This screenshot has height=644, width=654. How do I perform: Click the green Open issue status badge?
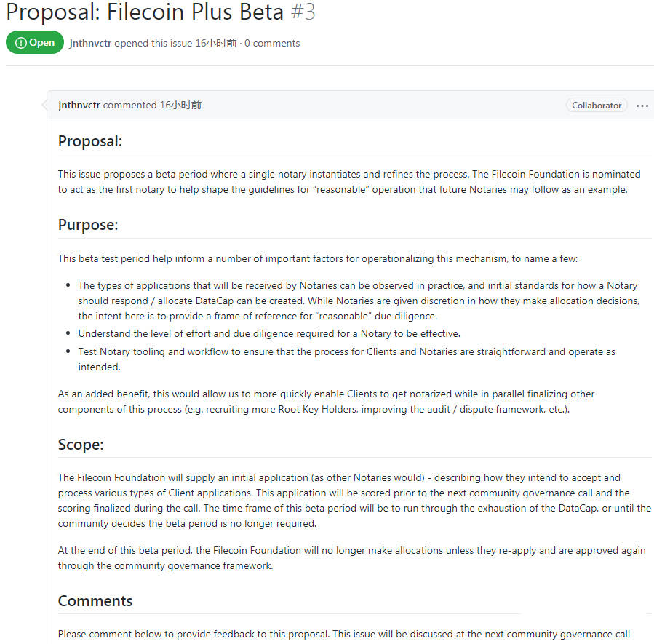tap(35, 43)
